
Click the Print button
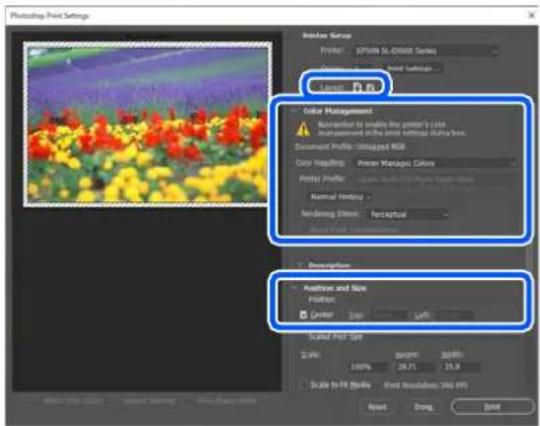pyautogui.click(x=492, y=407)
